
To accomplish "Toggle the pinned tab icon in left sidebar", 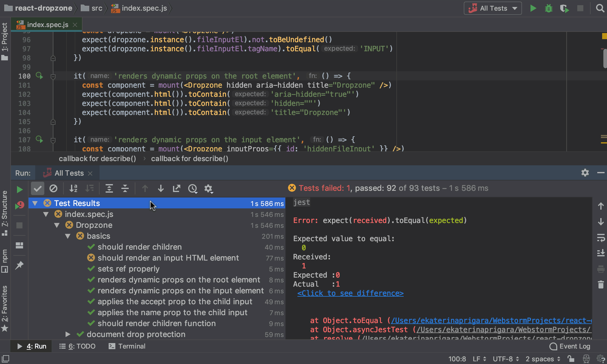I will click(x=19, y=265).
